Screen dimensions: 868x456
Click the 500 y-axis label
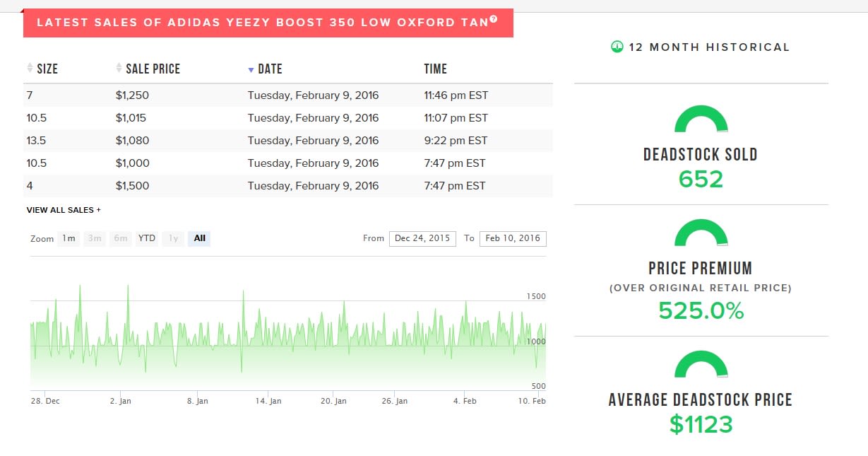[538, 386]
